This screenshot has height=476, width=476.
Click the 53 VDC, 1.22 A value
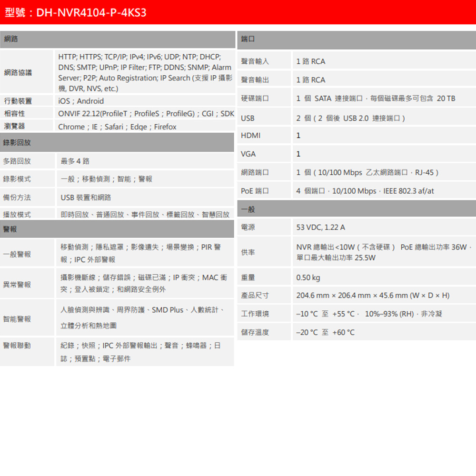320,228
